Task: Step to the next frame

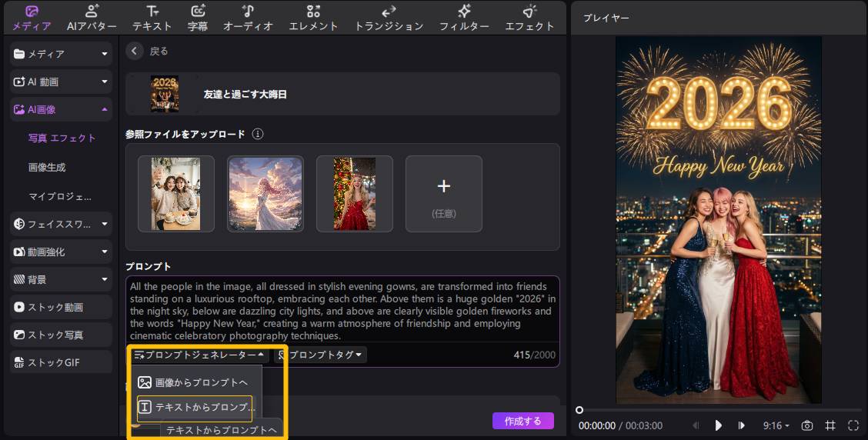Action: click(742, 425)
